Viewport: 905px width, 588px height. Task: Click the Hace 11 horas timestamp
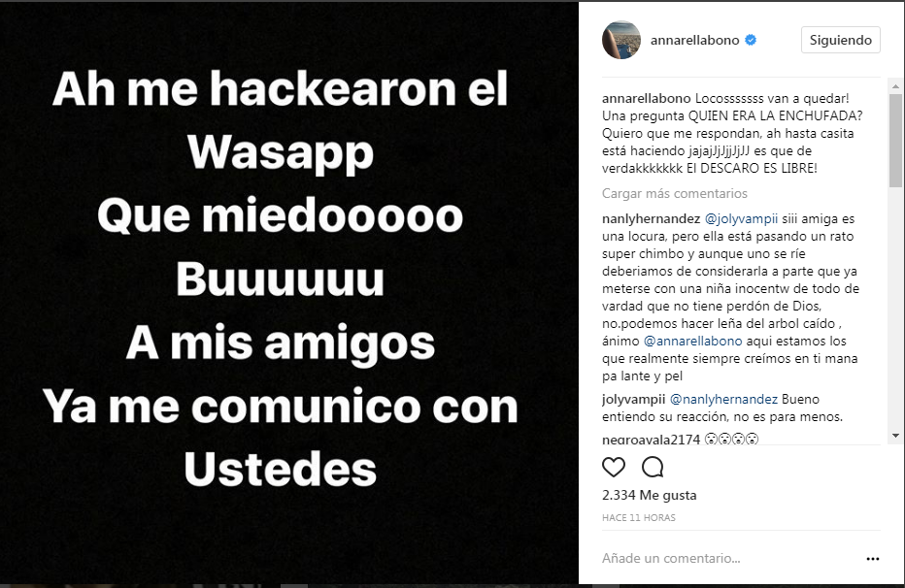coord(638,518)
